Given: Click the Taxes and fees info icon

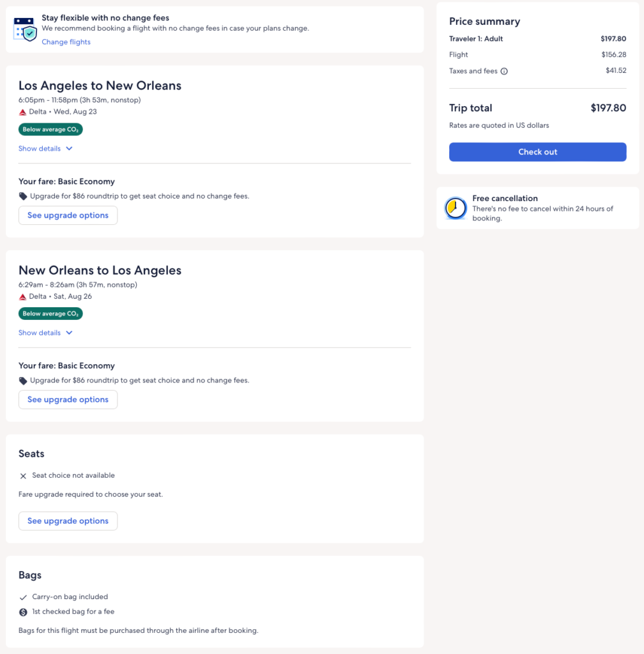Looking at the screenshot, I should pos(504,72).
